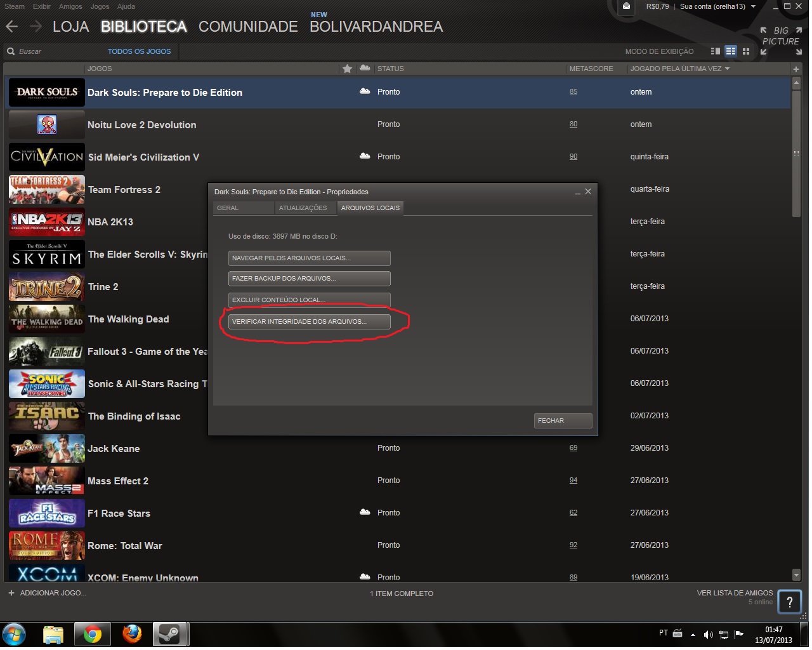
Task: Open taskbar clock showing 01:47
Action: [773, 635]
